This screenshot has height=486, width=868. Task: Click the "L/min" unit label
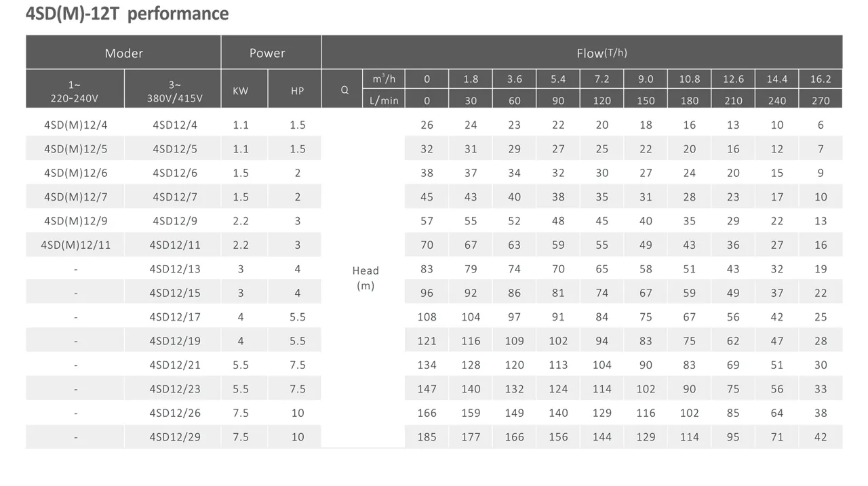pyautogui.click(x=384, y=100)
